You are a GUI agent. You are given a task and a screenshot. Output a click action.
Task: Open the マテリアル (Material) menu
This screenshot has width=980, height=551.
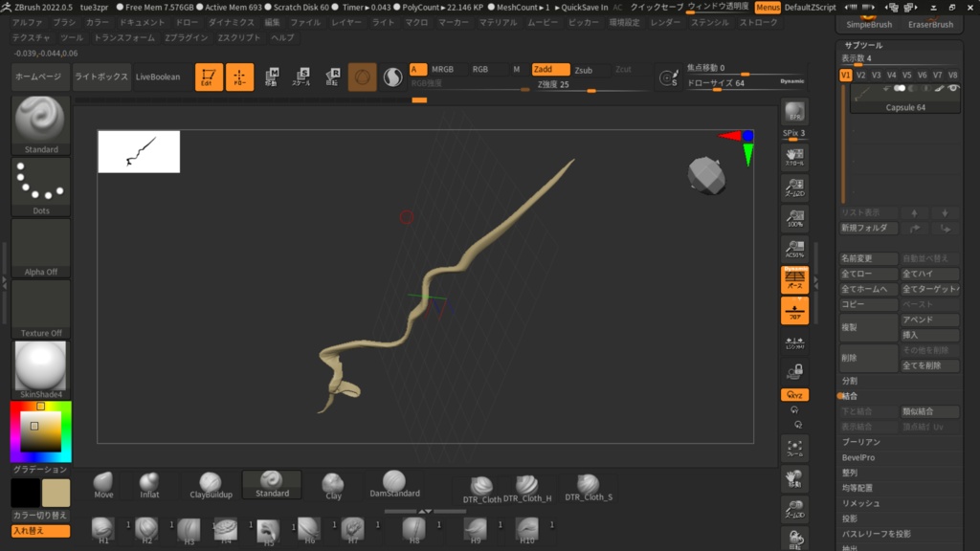[x=498, y=23]
